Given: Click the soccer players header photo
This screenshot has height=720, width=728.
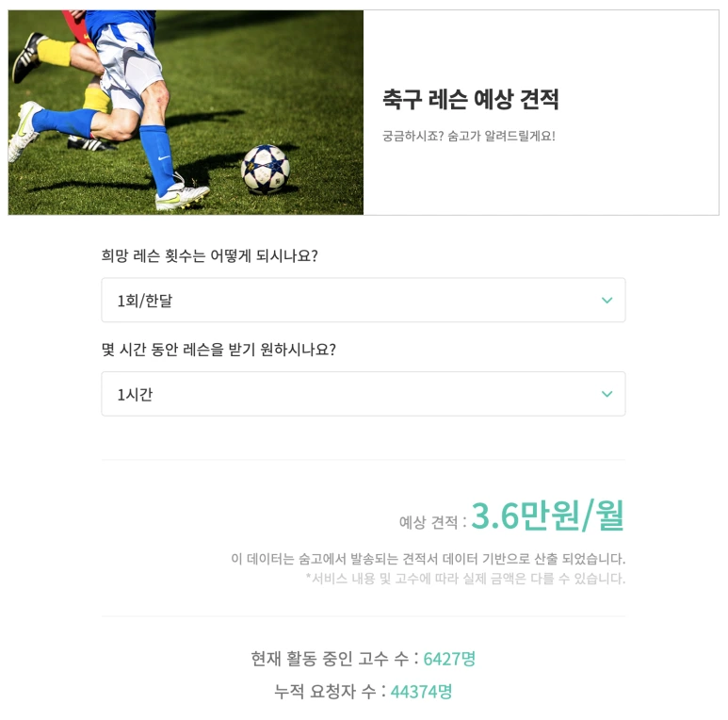Looking at the screenshot, I should tap(186, 112).
